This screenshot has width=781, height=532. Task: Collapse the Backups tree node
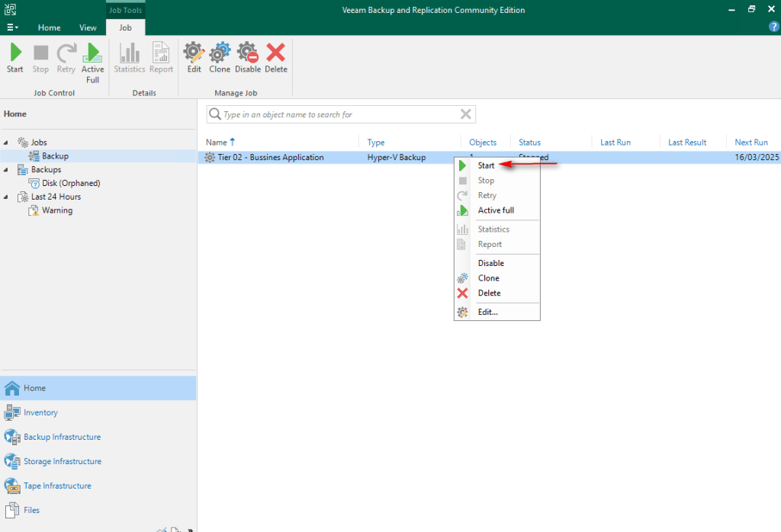7,170
